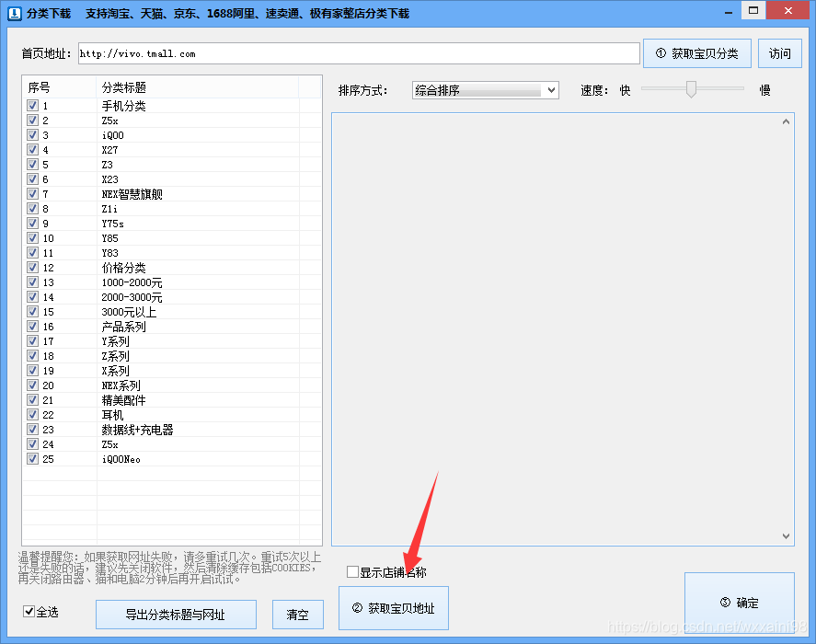Uncheck row 3 iQOO checkbox

tap(32, 135)
